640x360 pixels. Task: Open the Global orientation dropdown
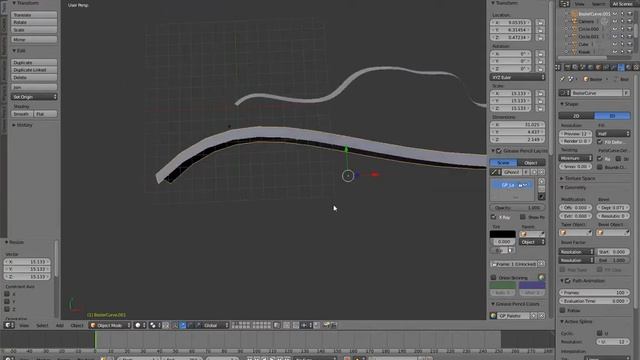click(216, 325)
